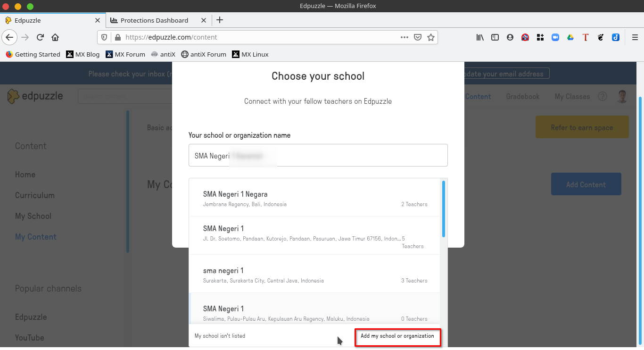Open the extension with grid-plus icon
This screenshot has height=350, width=644.
pyautogui.click(x=540, y=37)
